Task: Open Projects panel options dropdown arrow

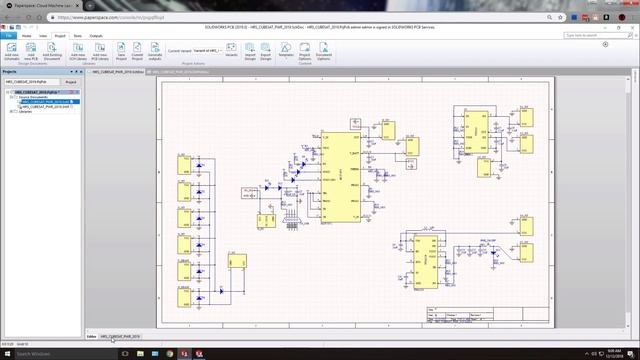Action: point(71,72)
